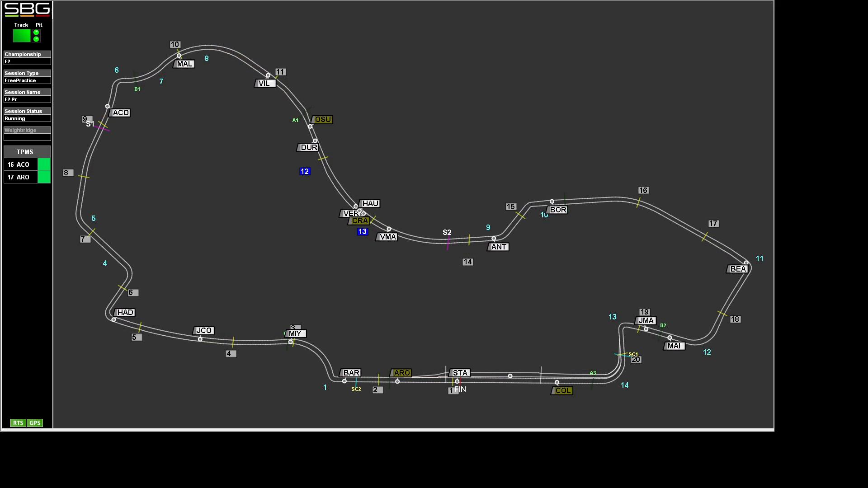The height and width of the screenshot is (488, 868).
Task: Select the HAD car label
Action: click(125, 312)
